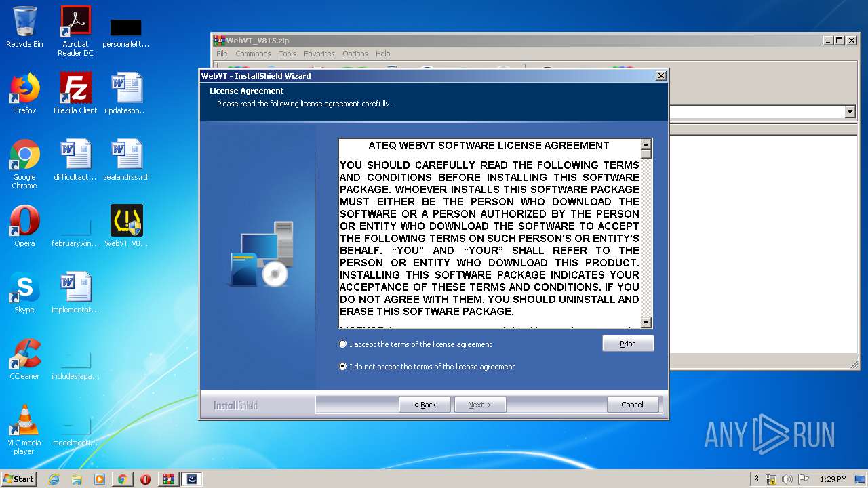The height and width of the screenshot is (488, 868).
Task: Open the Start menu
Action: (19, 479)
